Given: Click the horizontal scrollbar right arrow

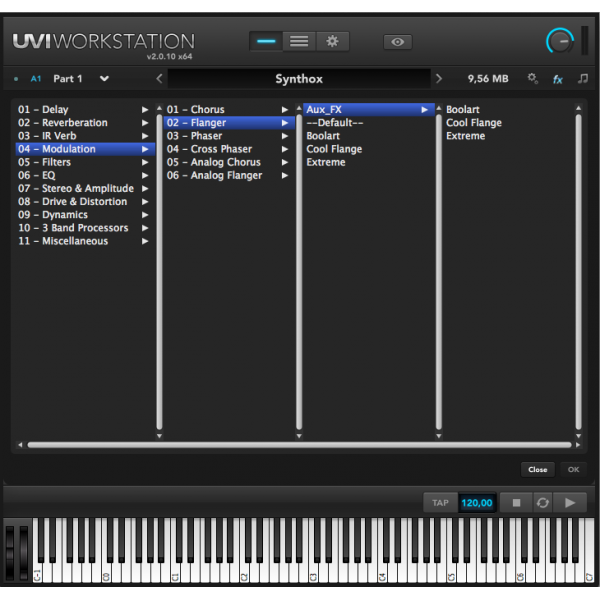Looking at the screenshot, I should pos(578,445).
